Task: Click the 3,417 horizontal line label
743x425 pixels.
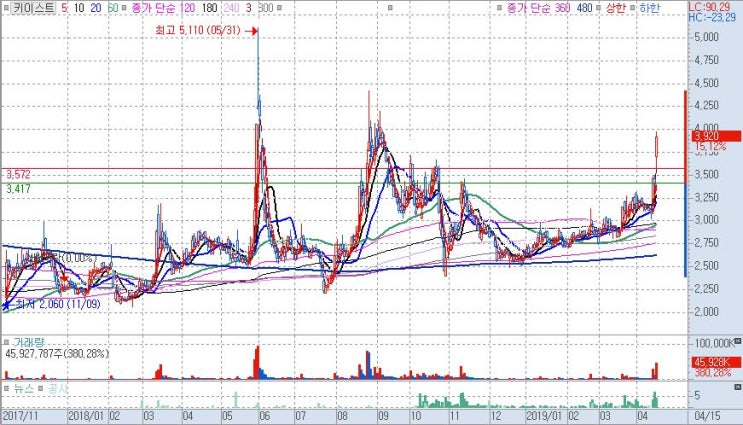Action: (x=18, y=189)
